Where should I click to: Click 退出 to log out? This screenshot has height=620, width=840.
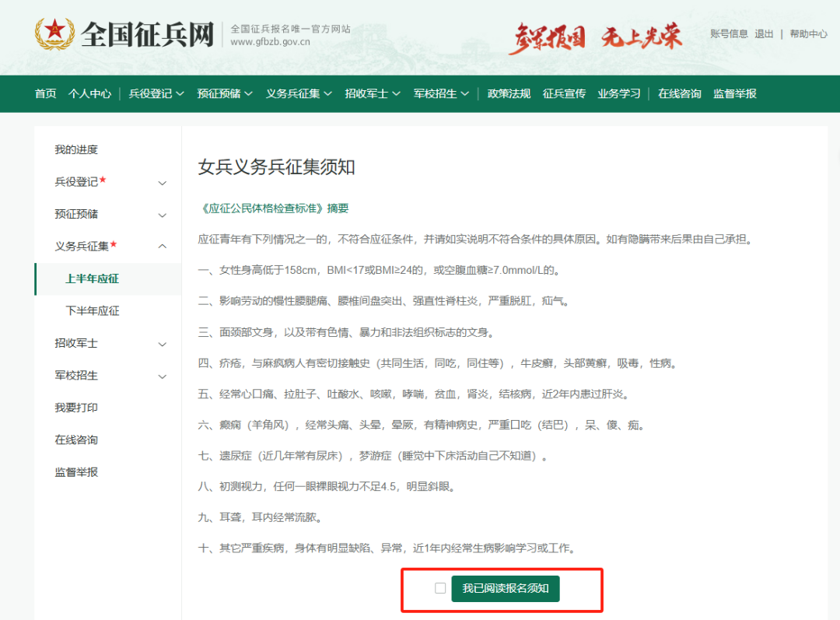pyautogui.click(x=762, y=33)
